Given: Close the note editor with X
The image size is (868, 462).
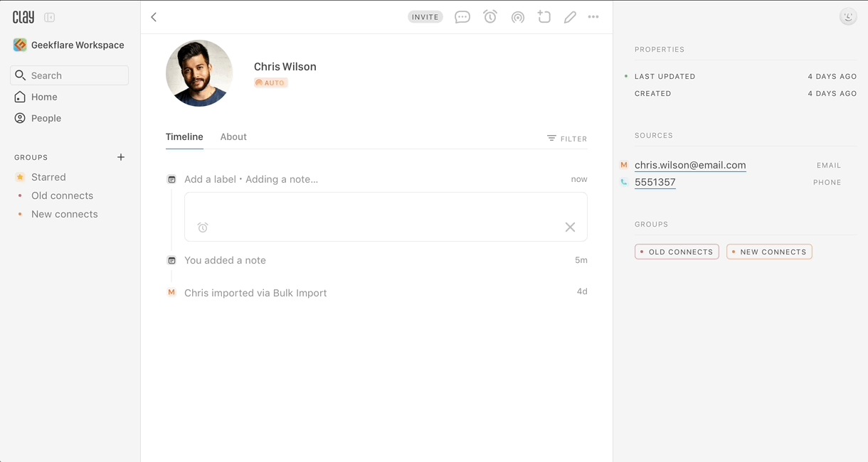Looking at the screenshot, I should [x=570, y=227].
